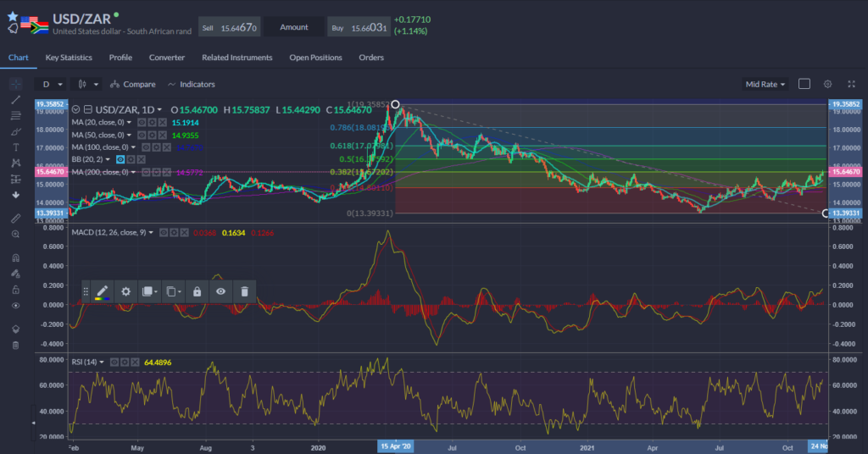This screenshot has height=454, width=868.
Task: Select the text annotation tool
Action: [x=15, y=148]
